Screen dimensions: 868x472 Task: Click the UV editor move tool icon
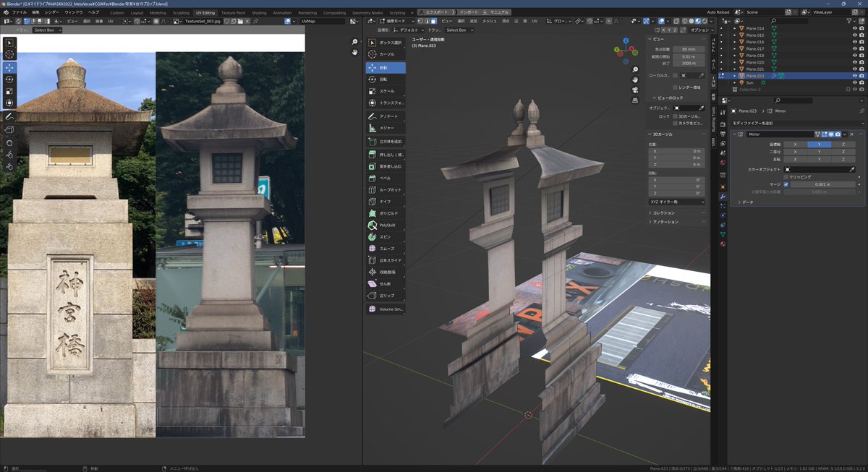9,67
